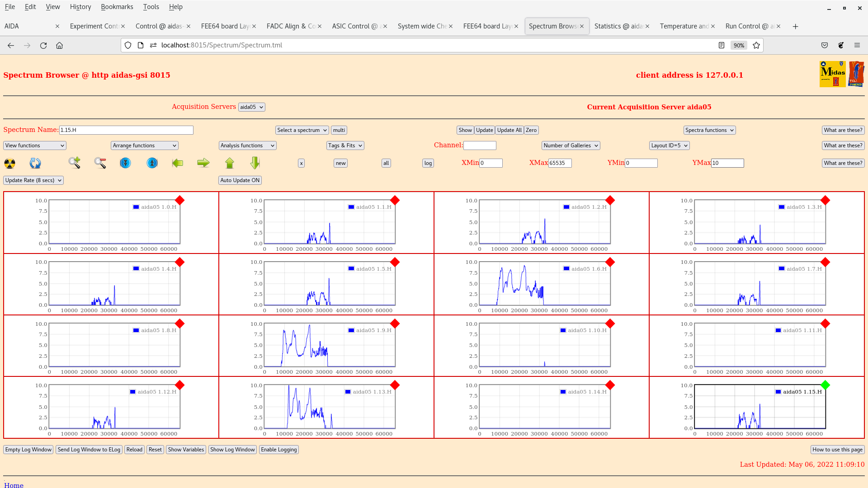Click the blue refresh arrows icon
This screenshot has width=868, height=488.
(35, 163)
